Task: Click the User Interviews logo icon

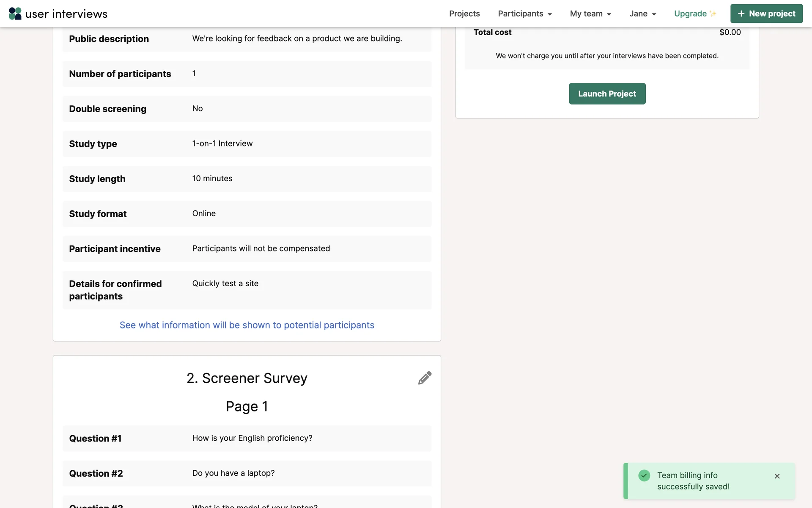Action: [x=15, y=14]
